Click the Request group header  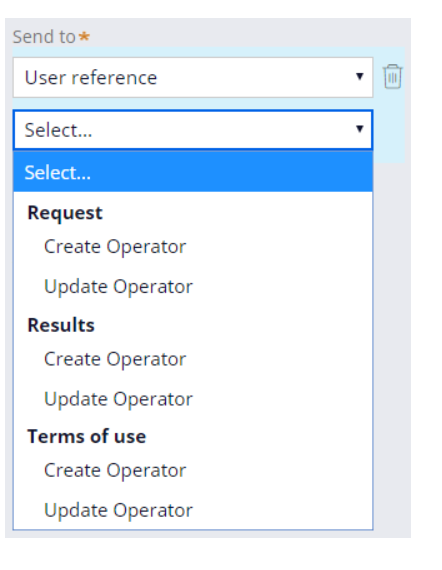click(65, 213)
